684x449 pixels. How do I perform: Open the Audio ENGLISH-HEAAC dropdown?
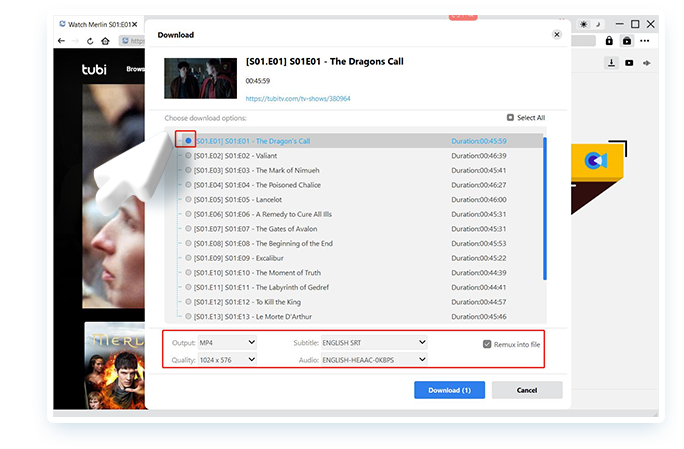(x=374, y=360)
